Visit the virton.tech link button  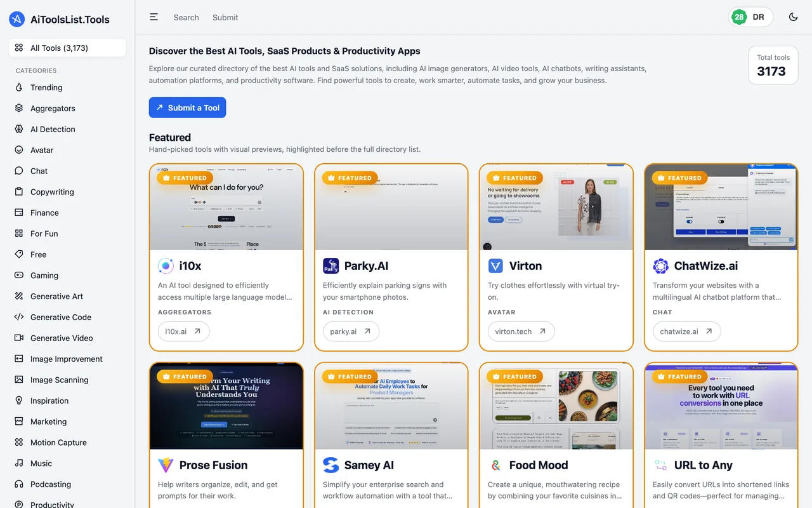pyautogui.click(x=521, y=331)
